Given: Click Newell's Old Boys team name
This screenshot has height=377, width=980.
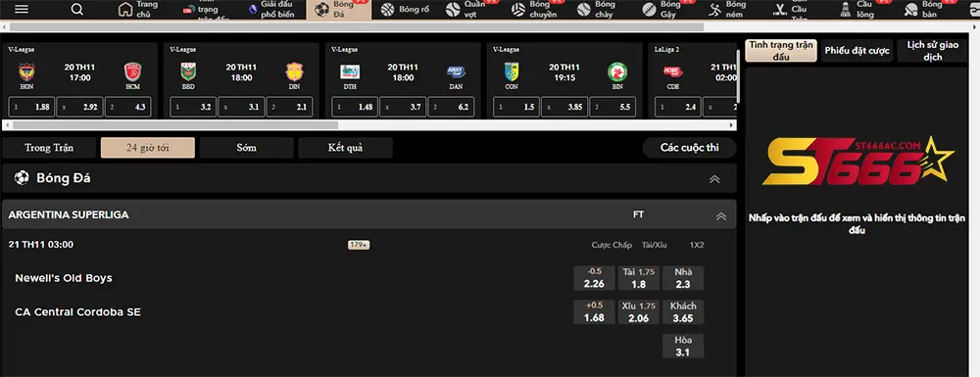Looking at the screenshot, I should point(64,278).
